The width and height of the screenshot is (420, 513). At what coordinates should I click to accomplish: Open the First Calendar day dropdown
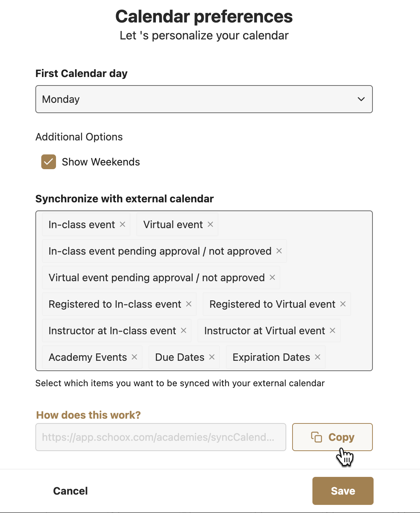point(204,99)
